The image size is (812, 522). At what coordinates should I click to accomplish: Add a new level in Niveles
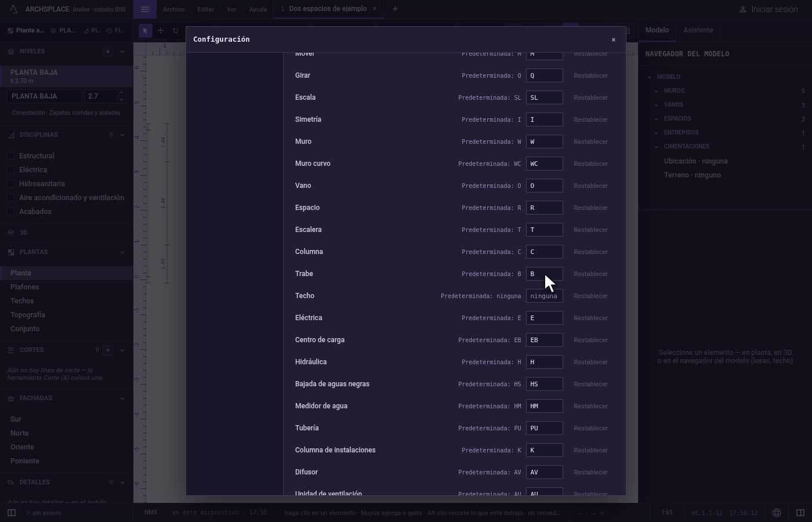(108, 52)
